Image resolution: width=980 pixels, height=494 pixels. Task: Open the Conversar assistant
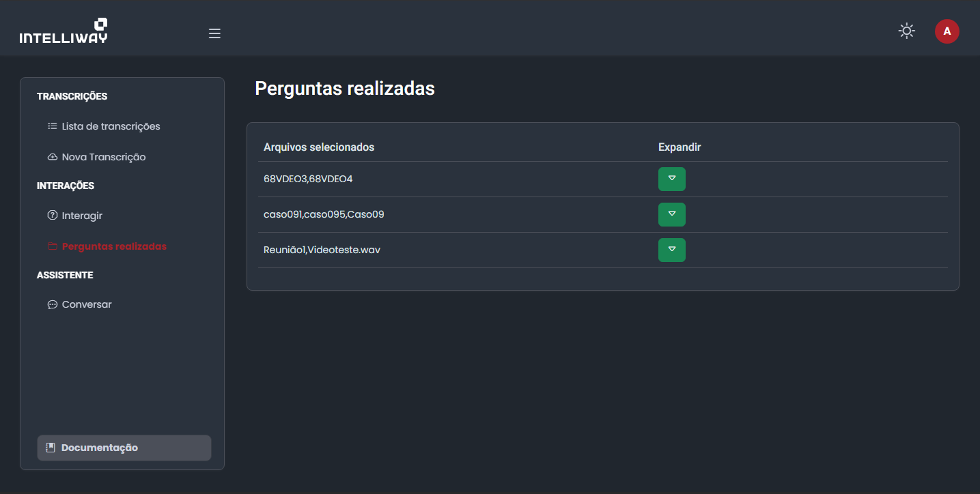click(87, 304)
